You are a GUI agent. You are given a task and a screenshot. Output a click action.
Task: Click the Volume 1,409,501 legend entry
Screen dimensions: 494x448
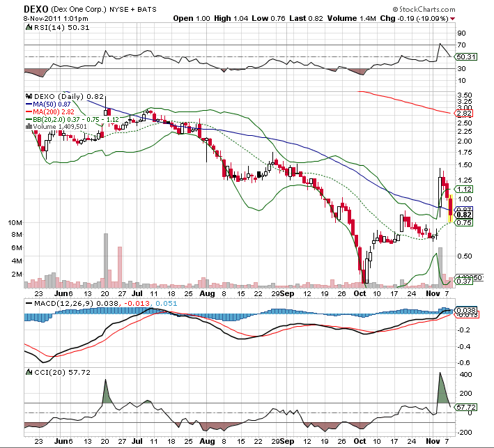coord(60,127)
